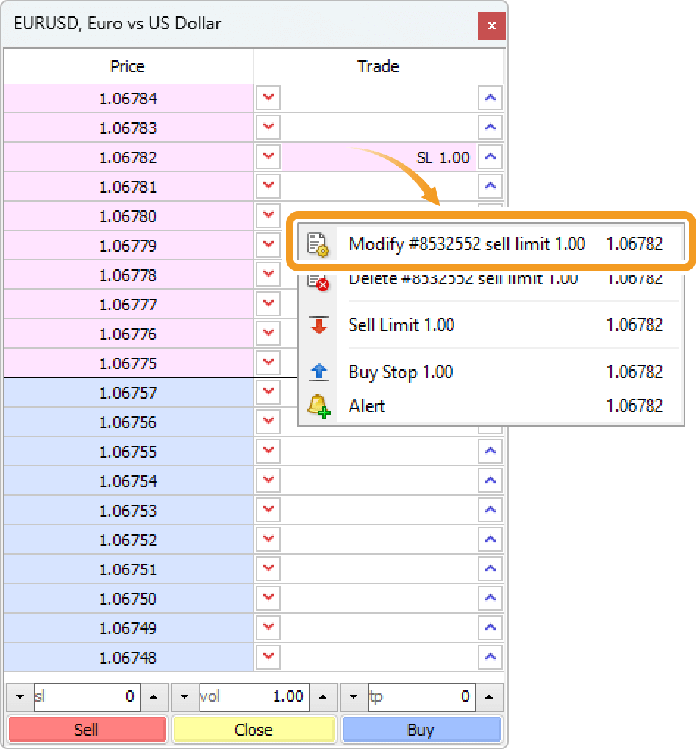The width and height of the screenshot is (700, 749).
Task: Click the blue Buy Stop arrow icon
Action: coord(318,372)
